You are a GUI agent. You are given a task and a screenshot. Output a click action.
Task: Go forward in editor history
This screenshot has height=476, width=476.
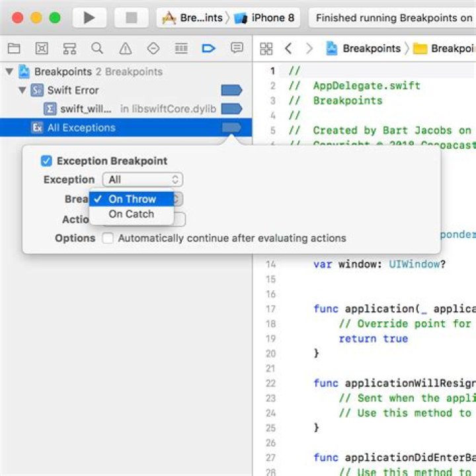309,48
